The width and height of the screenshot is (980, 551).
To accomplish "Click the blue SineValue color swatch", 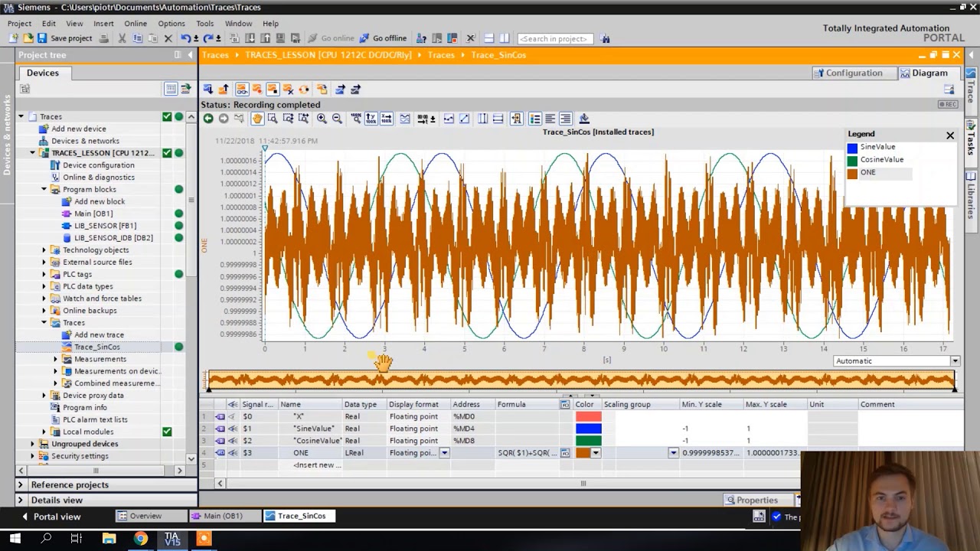I will tap(588, 429).
